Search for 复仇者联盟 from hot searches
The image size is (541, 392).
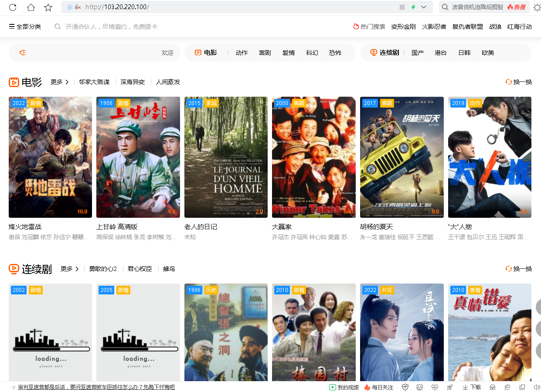pos(467,27)
